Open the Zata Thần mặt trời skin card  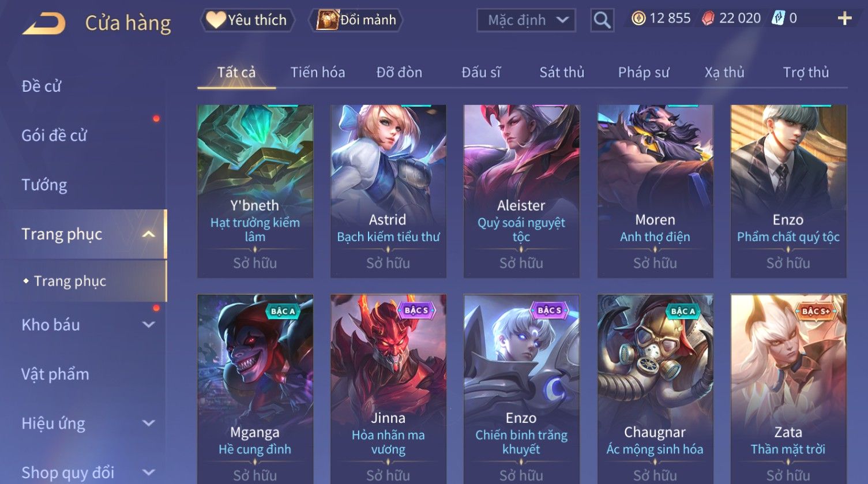click(x=788, y=389)
